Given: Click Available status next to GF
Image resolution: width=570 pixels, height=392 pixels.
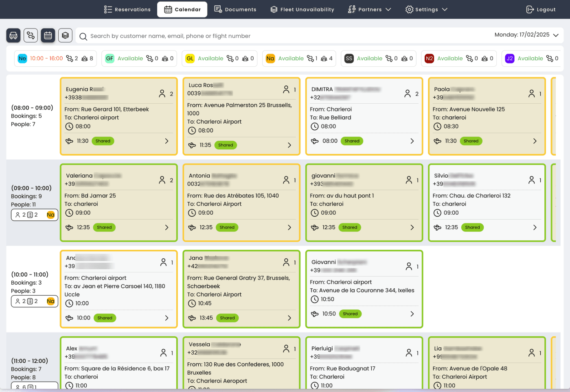Looking at the screenshot, I should coord(130,59).
